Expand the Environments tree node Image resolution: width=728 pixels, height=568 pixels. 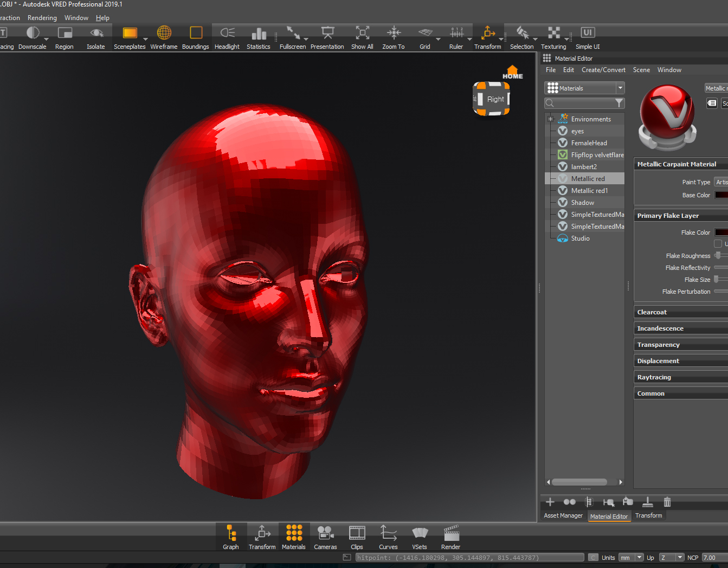click(551, 119)
